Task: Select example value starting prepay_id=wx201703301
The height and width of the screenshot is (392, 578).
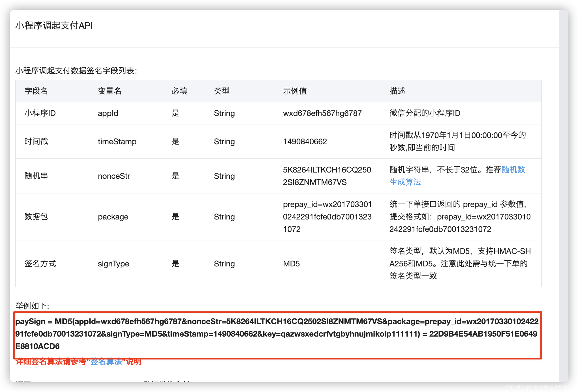Action: (327, 217)
